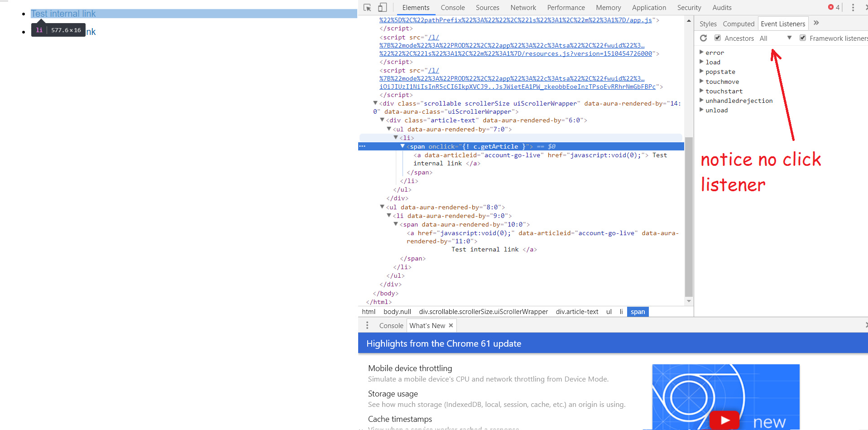Show more sidebar tabs chevron
The width and height of the screenshot is (868, 430).
(x=816, y=23)
